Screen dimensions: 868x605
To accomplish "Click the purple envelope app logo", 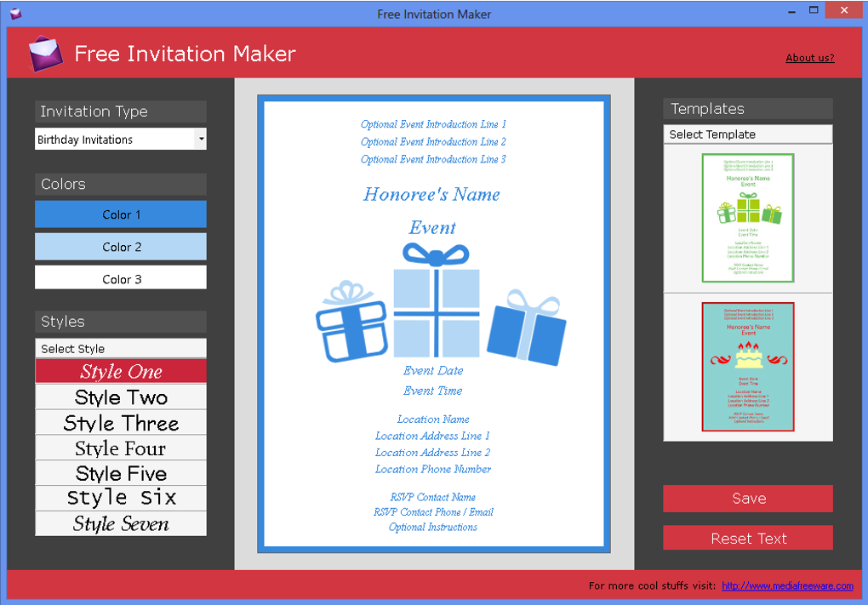I will [x=46, y=54].
